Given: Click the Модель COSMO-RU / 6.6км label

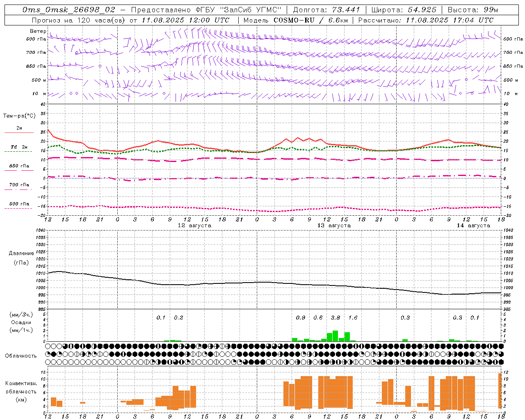Looking at the screenshot, I should click(x=295, y=20).
